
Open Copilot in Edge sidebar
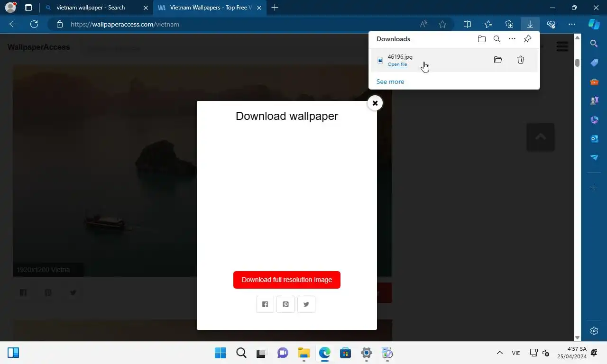[594, 24]
